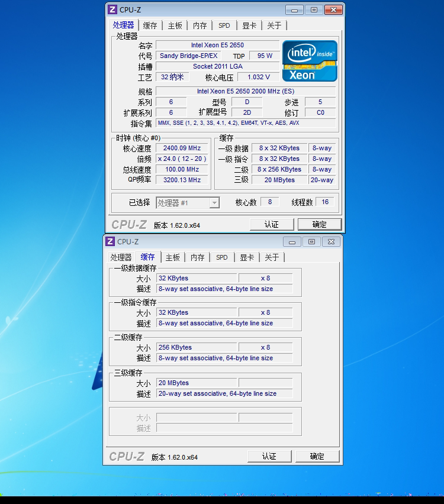Image resolution: width=444 pixels, height=504 pixels.
Task: Click 认证 in the lower cache window
Action: [x=269, y=456]
